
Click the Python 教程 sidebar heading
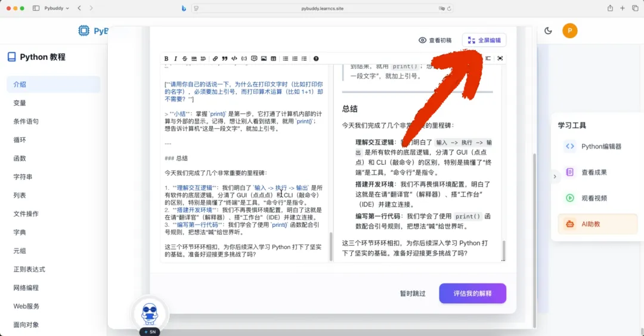click(x=36, y=57)
